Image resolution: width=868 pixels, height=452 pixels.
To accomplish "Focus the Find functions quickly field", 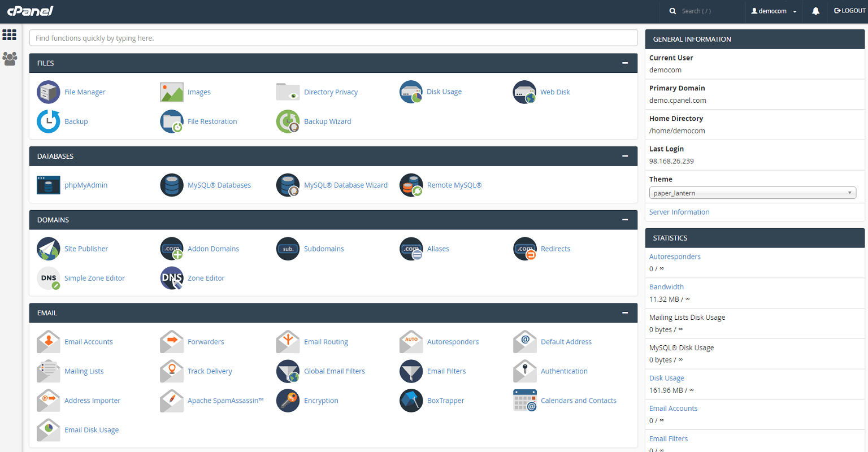I will coord(333,38).
